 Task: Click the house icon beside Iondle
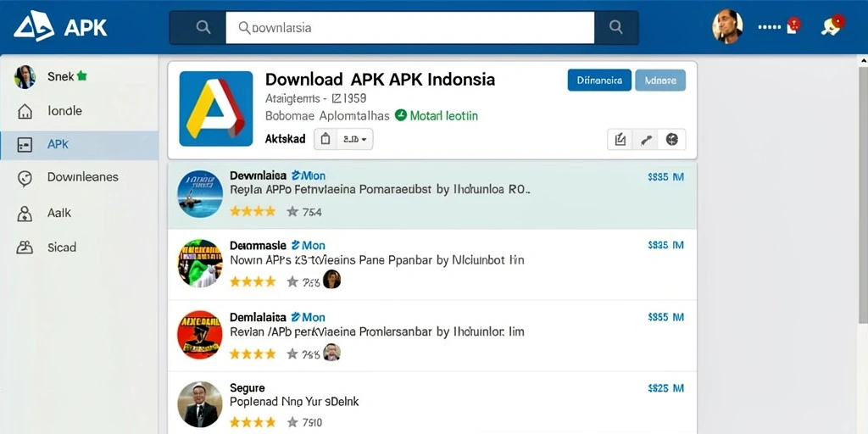[25, 112]
